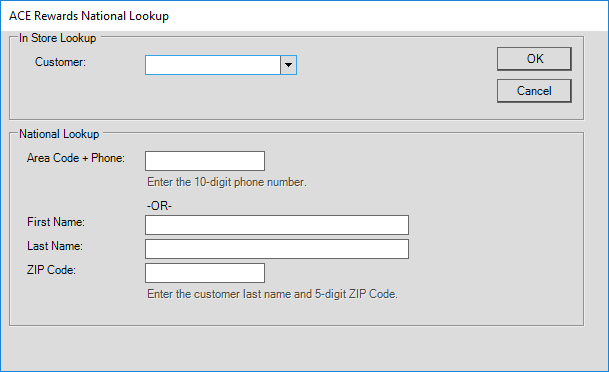This screenshot has height=372, width=609.
Task: Click the 'ZIP Code:' label
Action: [51, 270]
